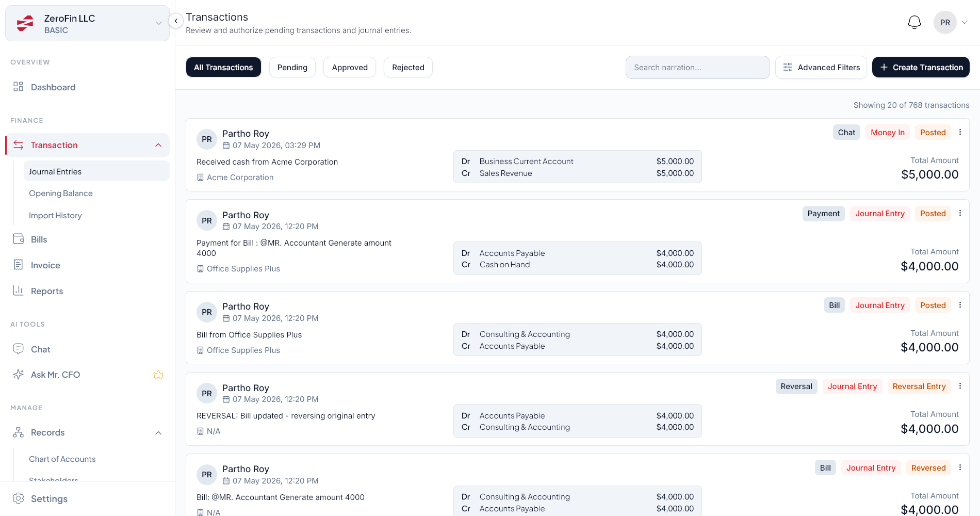Open Journal Entries in sidebar
The image size is (980, 516).
96,171
